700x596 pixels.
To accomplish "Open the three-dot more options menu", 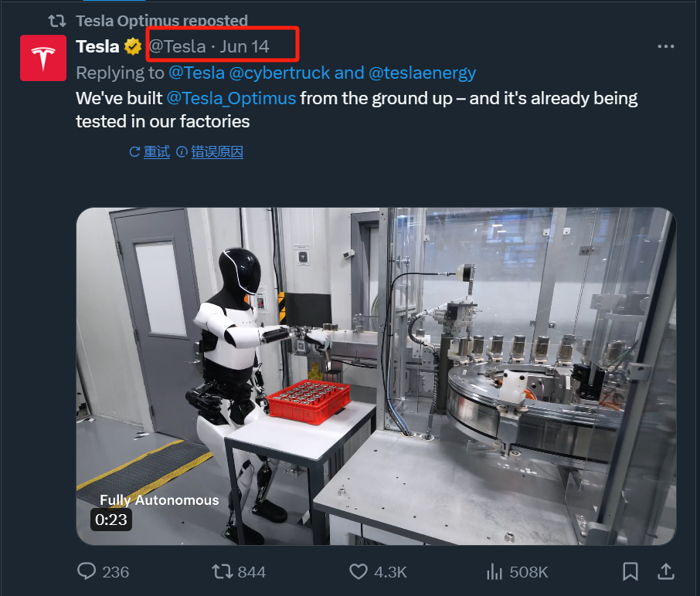I will click(665, 46).
